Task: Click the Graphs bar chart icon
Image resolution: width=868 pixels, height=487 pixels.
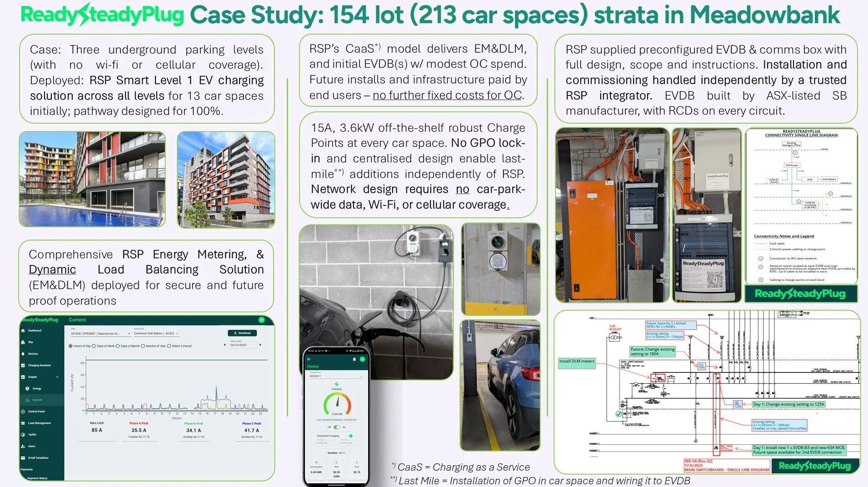Action: tap(23, 377)
